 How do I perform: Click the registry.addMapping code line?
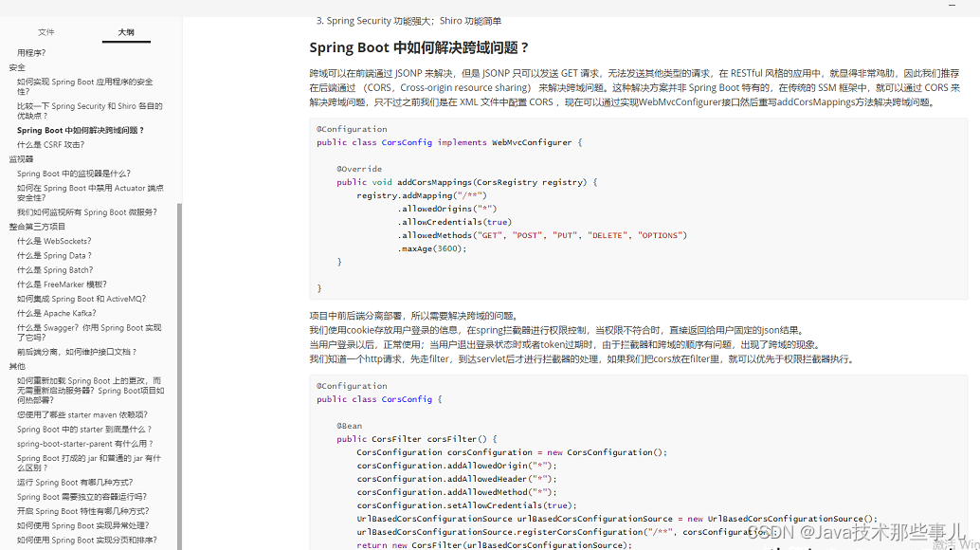422,195
